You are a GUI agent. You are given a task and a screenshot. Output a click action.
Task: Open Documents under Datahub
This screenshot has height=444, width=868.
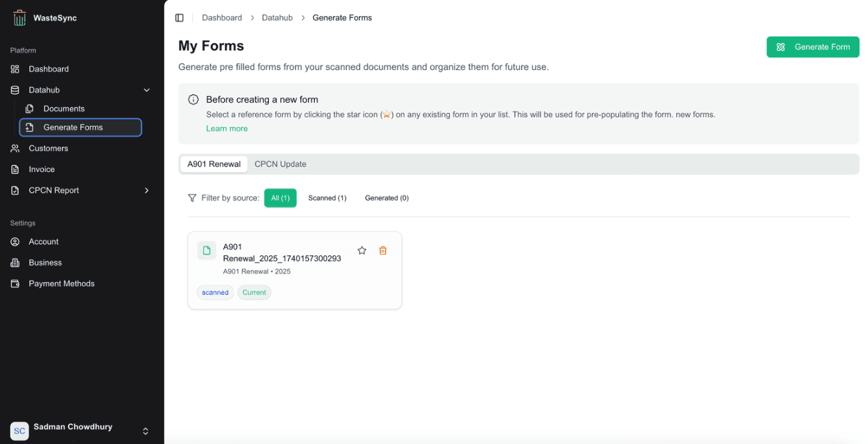click(x=80, y=109)
